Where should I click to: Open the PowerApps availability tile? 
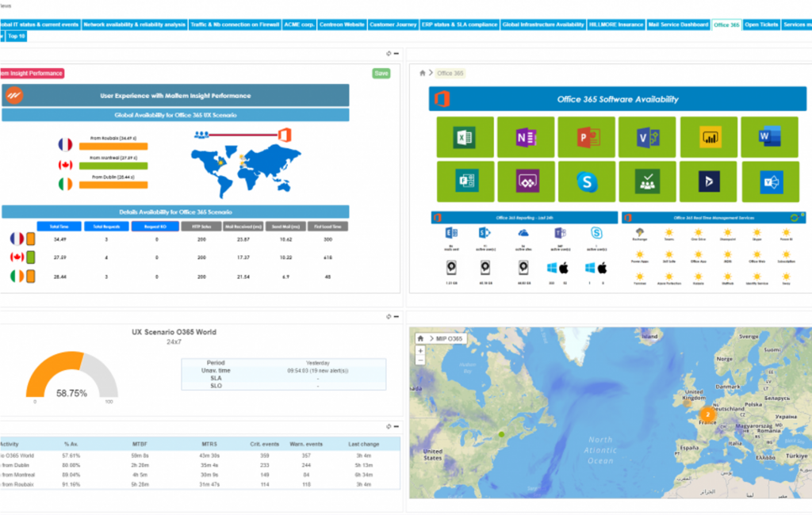527,181
